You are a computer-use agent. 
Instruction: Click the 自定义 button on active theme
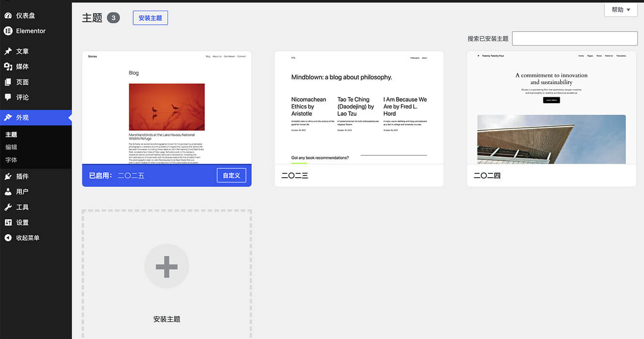click(x=231, y=175)
